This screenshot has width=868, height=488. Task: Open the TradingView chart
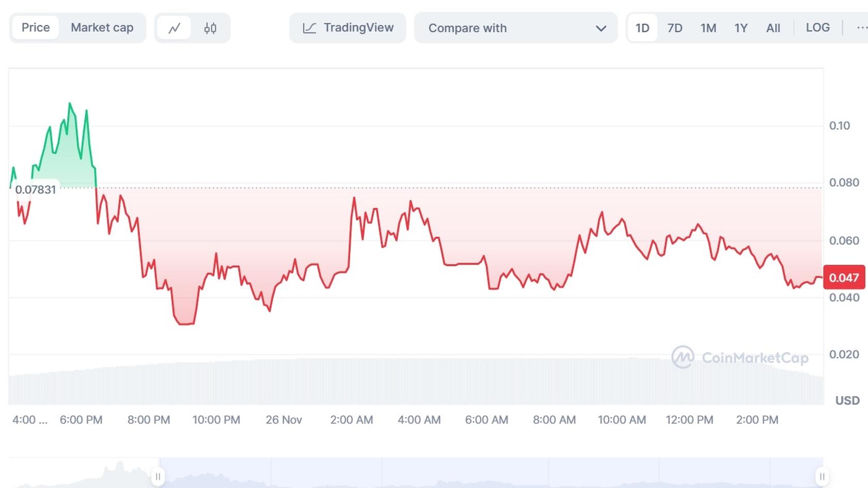tap(348, 28)
